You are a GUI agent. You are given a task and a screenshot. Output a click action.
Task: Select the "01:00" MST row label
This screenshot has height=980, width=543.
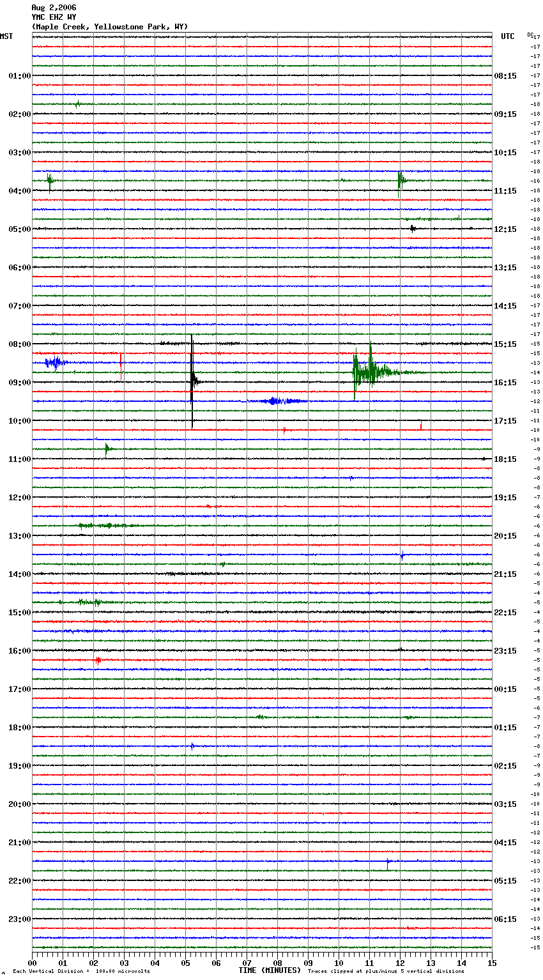click(20, 76)
